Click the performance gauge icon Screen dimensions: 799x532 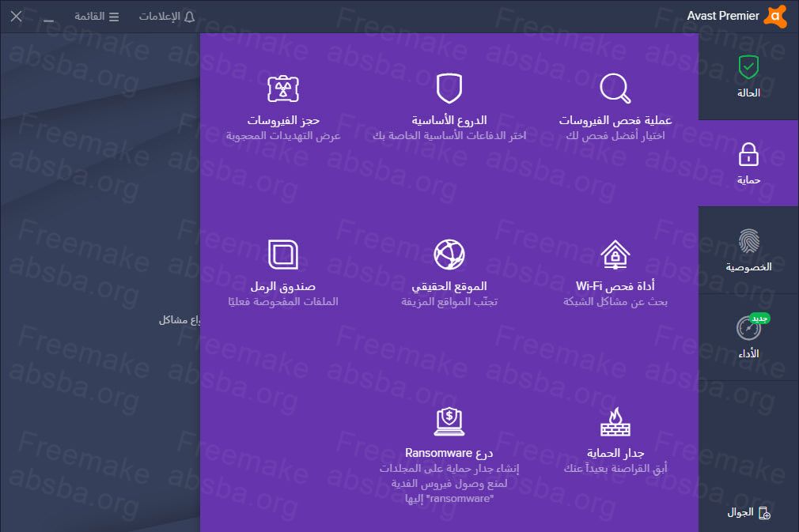tap(748, 328)
